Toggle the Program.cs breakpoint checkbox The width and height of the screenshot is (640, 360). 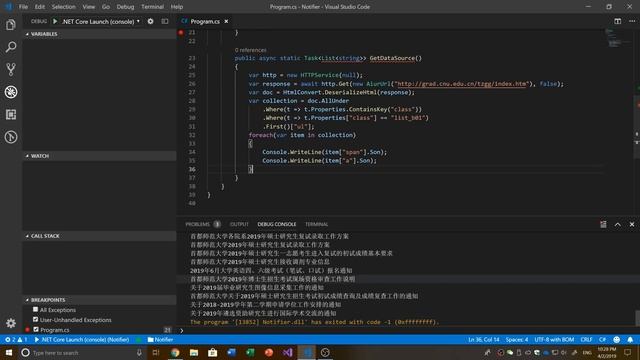point(36,329)
